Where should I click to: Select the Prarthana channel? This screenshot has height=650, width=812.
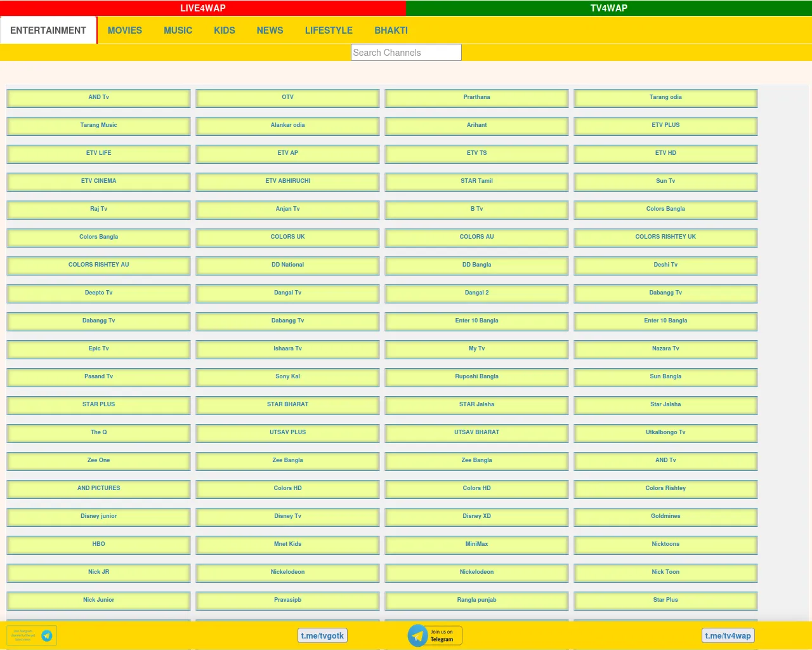tap(477, 98)
